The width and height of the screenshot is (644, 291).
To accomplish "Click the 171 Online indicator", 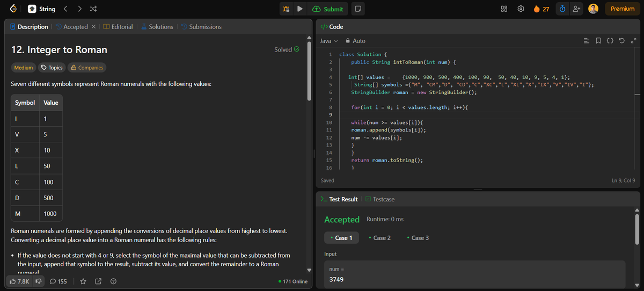I will 293,281.
